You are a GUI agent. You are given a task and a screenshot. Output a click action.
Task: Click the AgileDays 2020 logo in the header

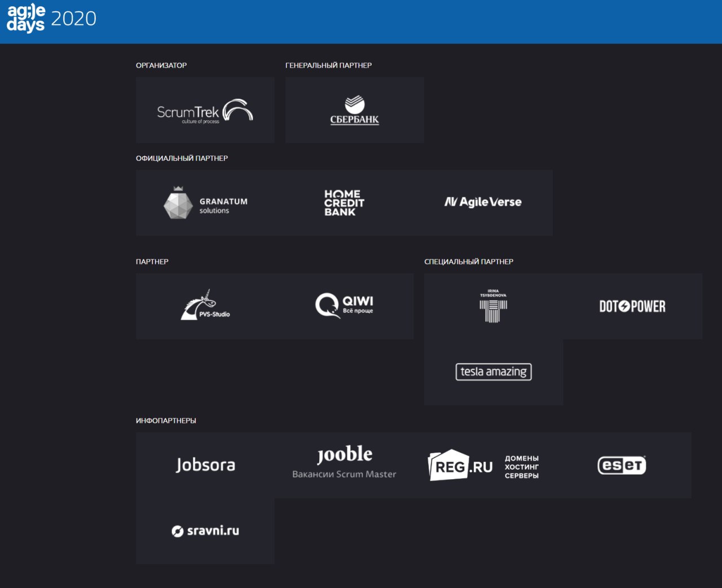tap(51, 19)
